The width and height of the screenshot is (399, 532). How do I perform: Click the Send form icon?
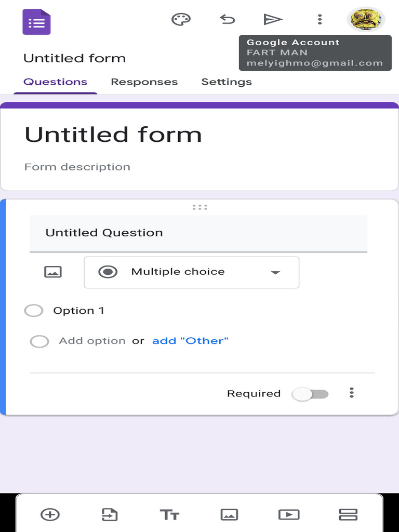(273, 20)
